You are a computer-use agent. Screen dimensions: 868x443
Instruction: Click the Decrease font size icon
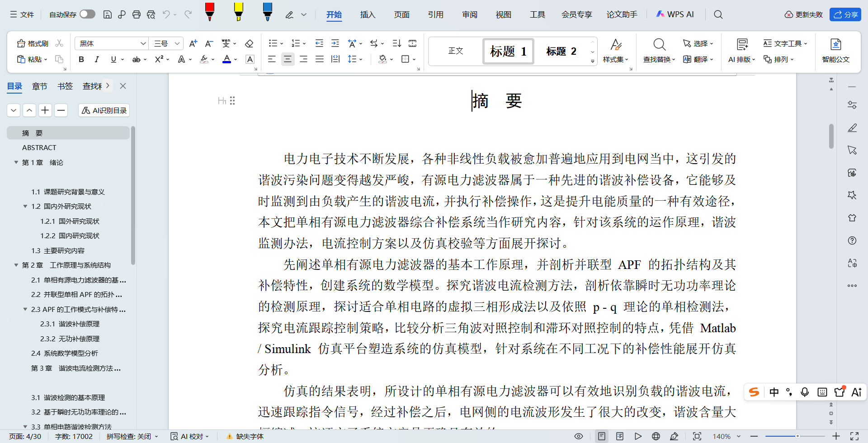209,43
